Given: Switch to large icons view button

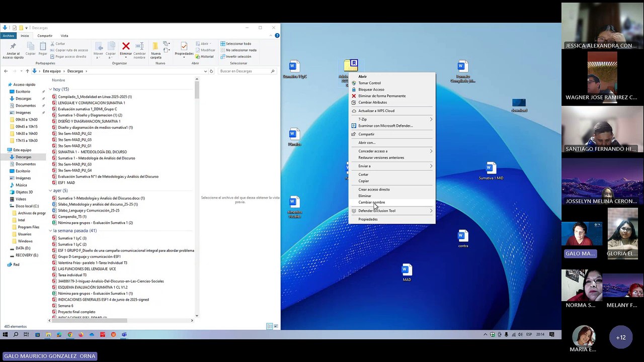Looking at the screenshot, I should point(276,326).
